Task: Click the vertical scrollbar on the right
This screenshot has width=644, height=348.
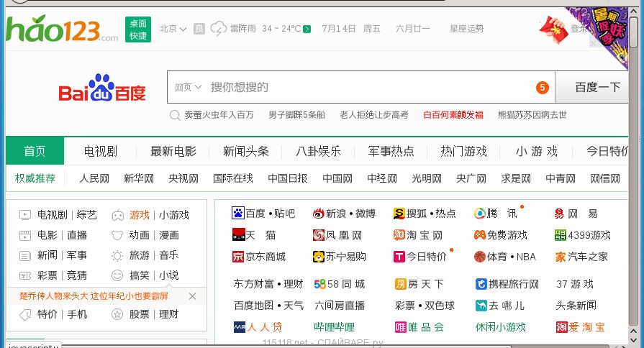Action: [635, 180]
